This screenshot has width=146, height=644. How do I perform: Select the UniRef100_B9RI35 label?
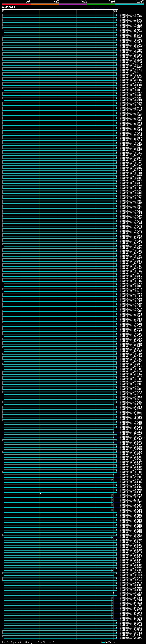pyautogui.click(x=131, y=60)
